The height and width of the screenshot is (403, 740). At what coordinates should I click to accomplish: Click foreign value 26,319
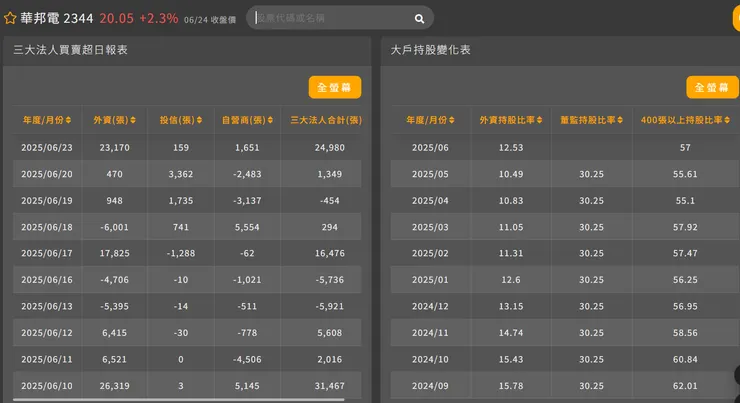point(114,386)
